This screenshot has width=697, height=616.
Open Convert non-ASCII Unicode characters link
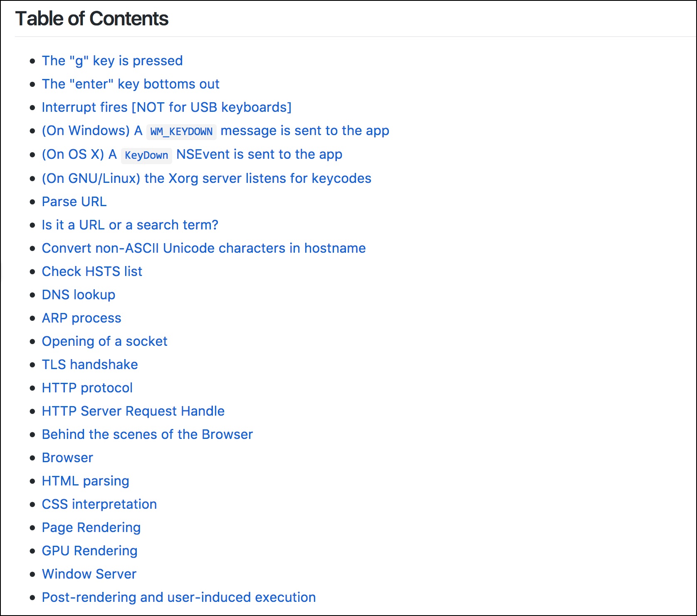(x=204, y=248)
